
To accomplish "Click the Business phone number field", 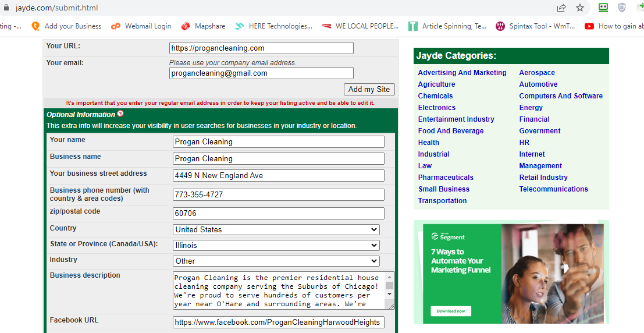I will [x=279, y=194].
